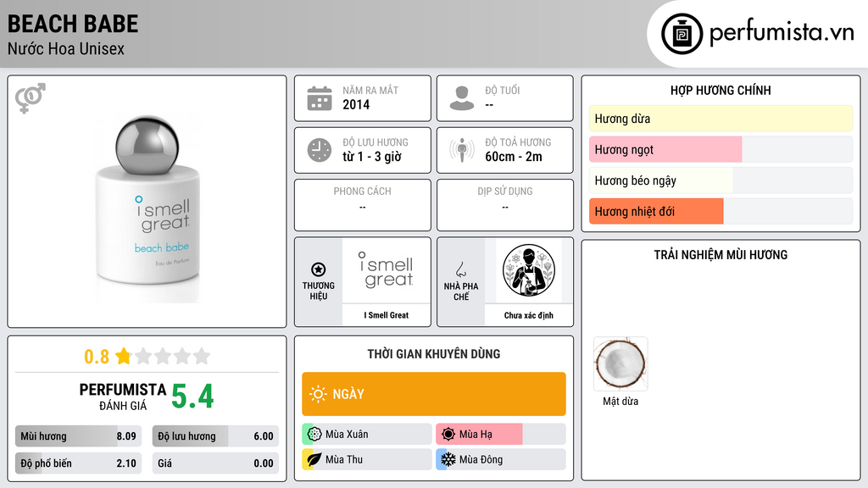The image size is (868, 488).
Task: Click the sun icon in the Ngày bar
Action: 319,394
